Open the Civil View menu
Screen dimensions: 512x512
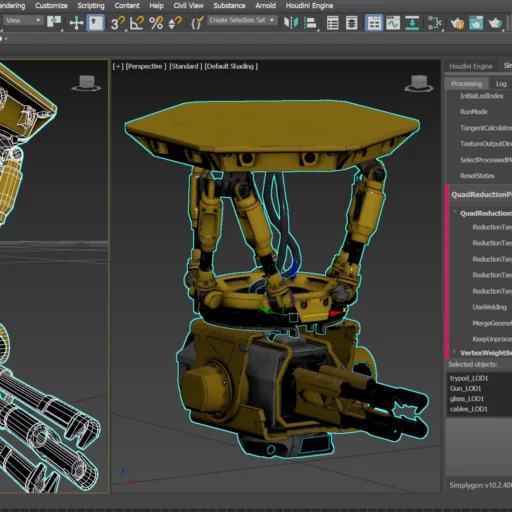(x=188, y=6)
